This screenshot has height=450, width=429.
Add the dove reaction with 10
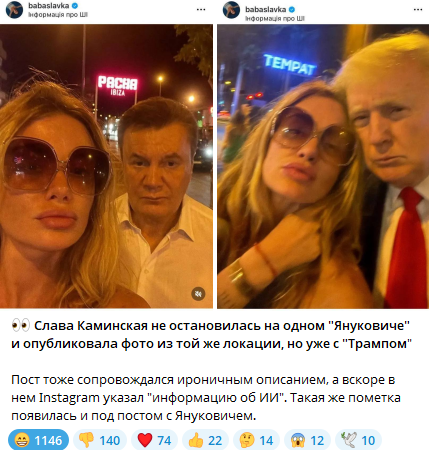pyautogui.click(x=358, y=440)
